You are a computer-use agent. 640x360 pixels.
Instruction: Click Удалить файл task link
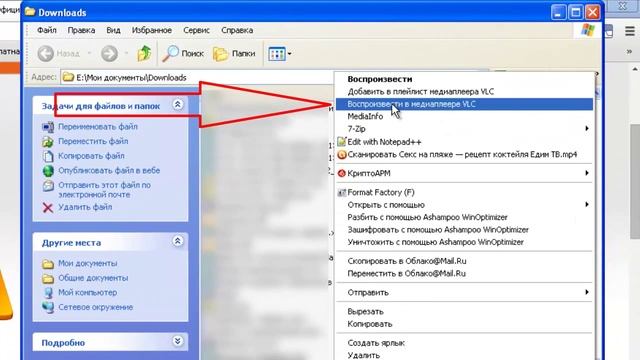[85, 207]
